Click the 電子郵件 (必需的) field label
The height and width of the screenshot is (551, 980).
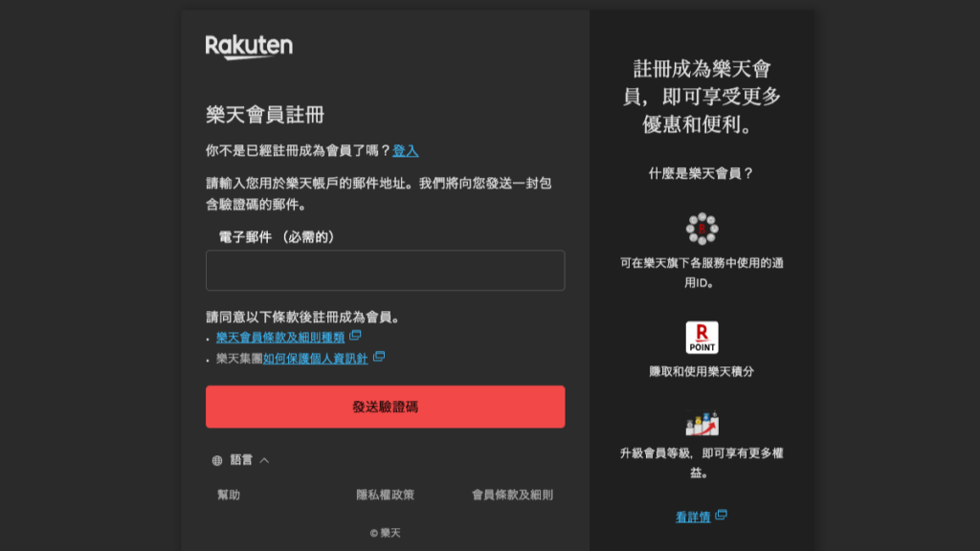coord(277,236)
